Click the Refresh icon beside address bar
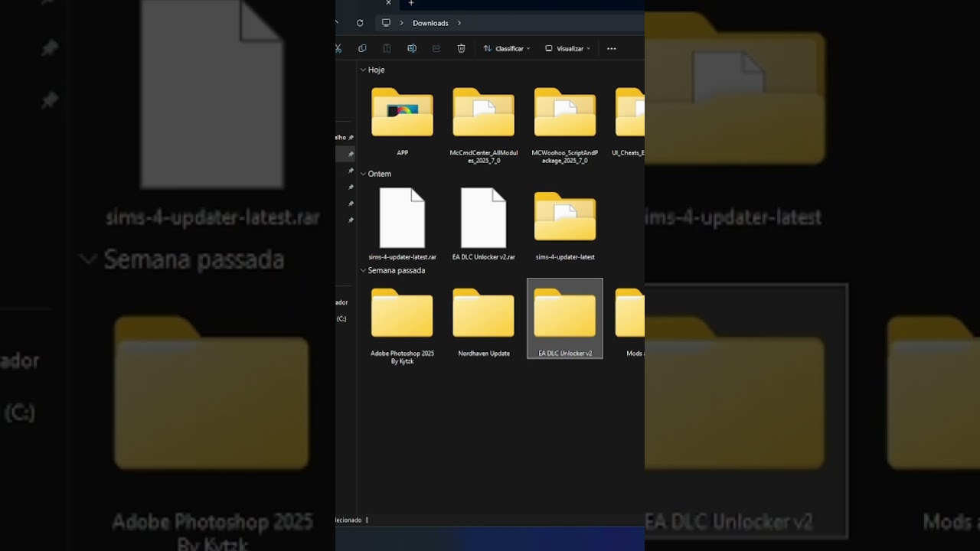This screenshot has height=551, width=980. click(x=360, y=23)
